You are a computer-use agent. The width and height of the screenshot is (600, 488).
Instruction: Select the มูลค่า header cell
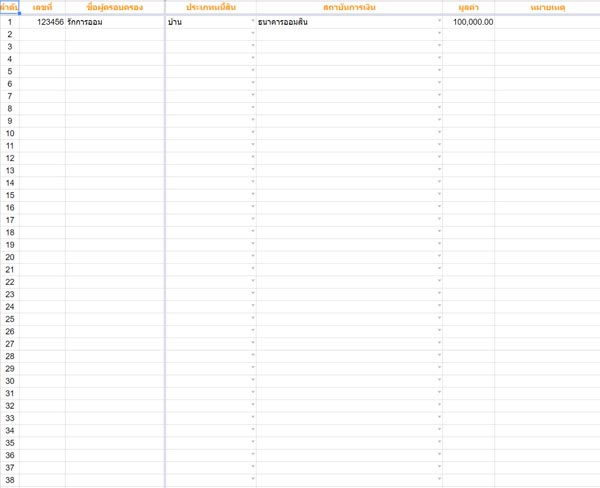469,7
